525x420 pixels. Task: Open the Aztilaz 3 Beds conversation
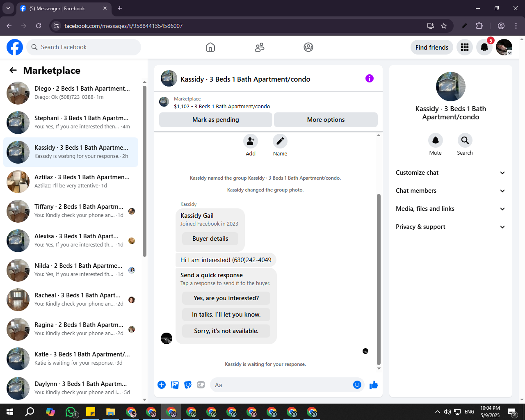pos(71,182)
